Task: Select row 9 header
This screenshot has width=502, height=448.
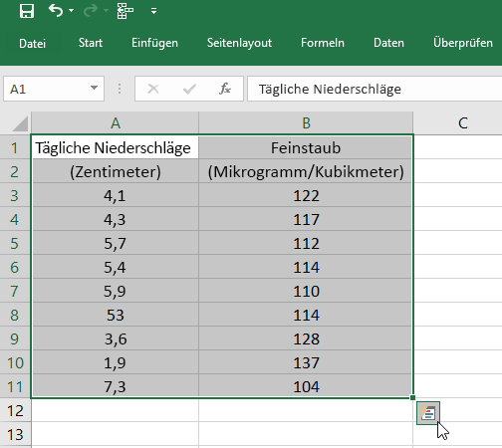Action: [15, 338]
